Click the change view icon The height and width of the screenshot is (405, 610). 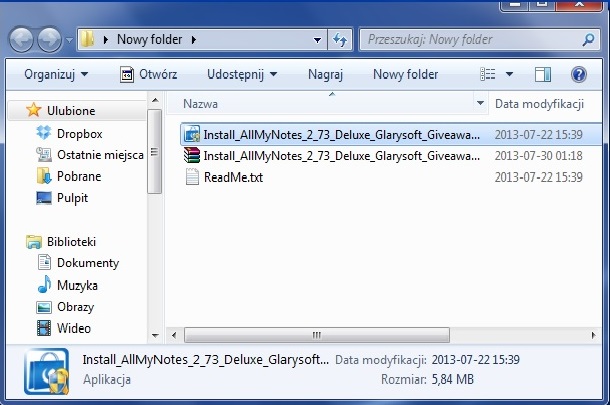point(487,74)
